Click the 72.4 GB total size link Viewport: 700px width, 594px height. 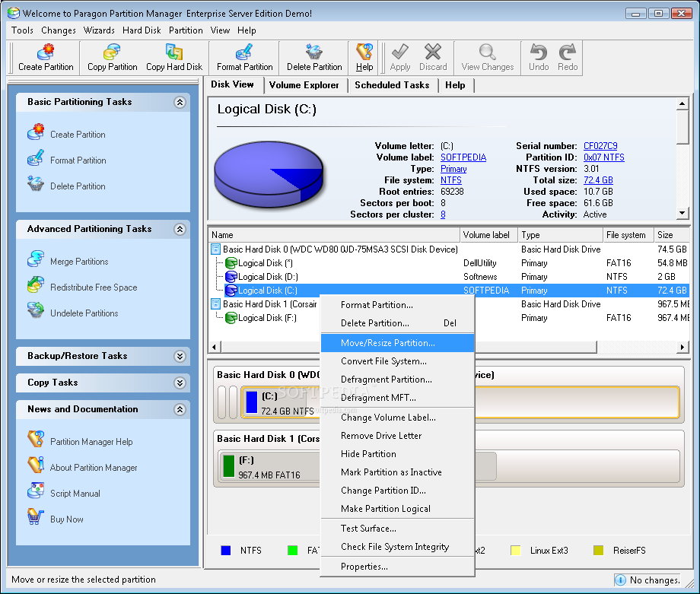click(x=598, y=180)
